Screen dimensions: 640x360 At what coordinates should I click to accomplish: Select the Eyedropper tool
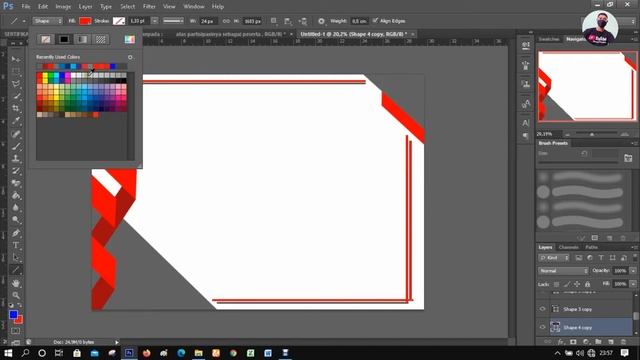click(16, 121)
